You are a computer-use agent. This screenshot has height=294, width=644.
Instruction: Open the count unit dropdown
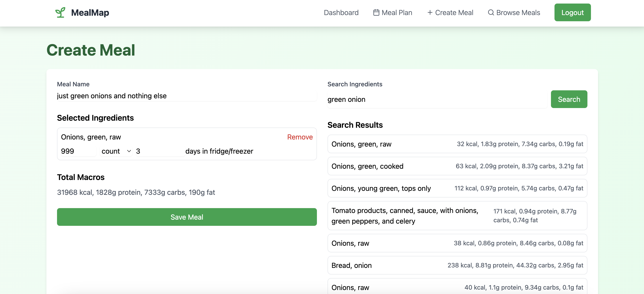coord(116,151)
